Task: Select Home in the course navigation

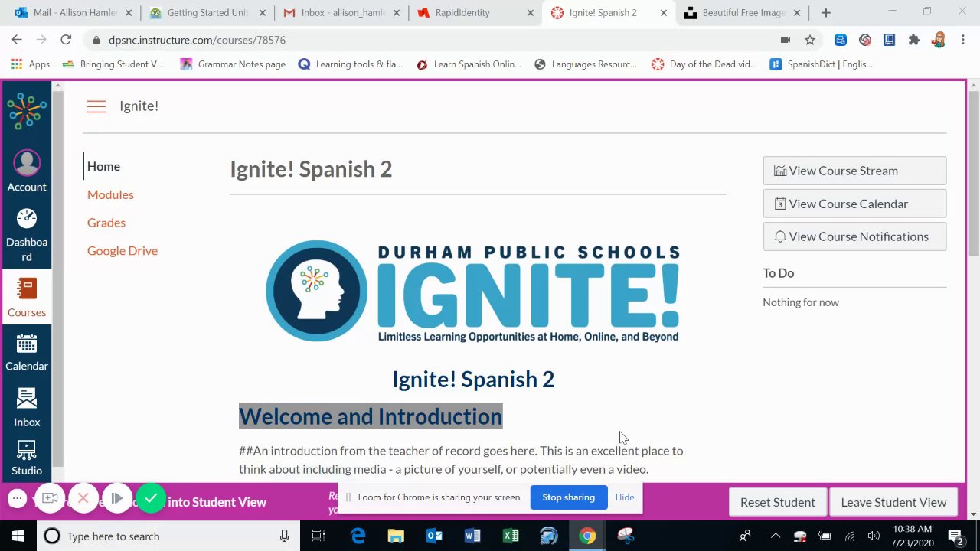Action: pyautogui.click(x=103, y=166)
